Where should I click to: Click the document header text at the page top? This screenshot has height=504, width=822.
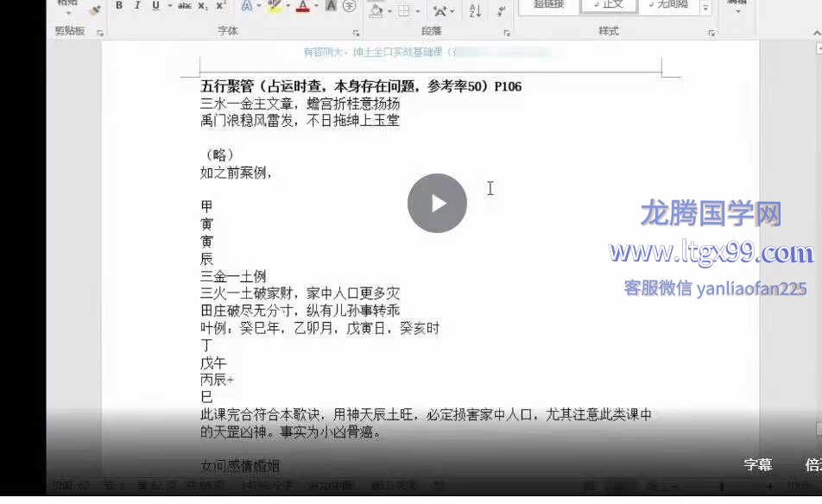(x=427, y=52)
